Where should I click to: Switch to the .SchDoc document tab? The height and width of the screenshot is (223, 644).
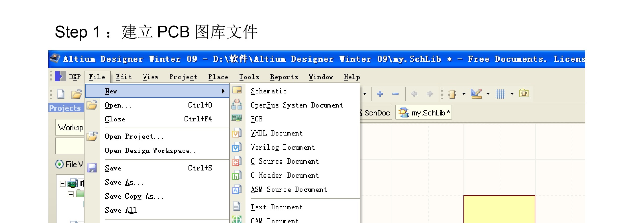[376, 113]
